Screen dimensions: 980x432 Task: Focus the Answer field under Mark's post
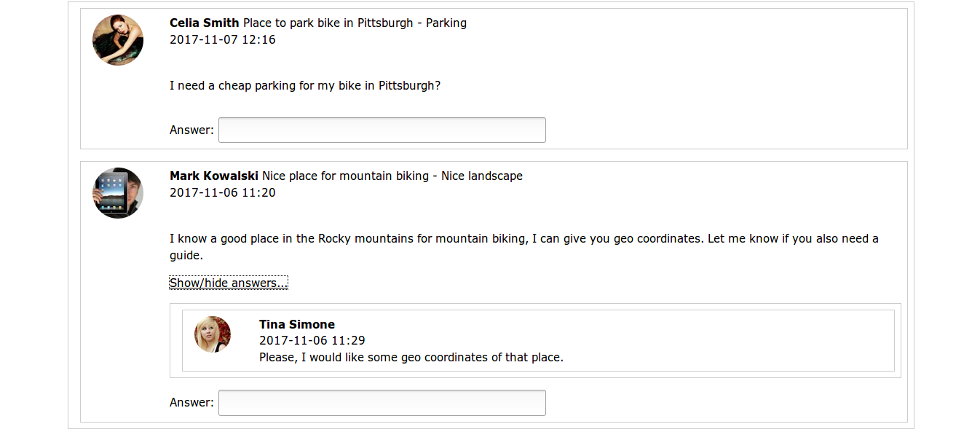tap(382, 403)
